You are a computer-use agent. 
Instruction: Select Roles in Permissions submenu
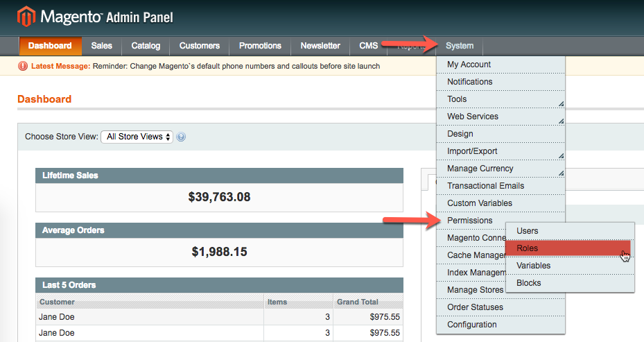tap(568, 248)
